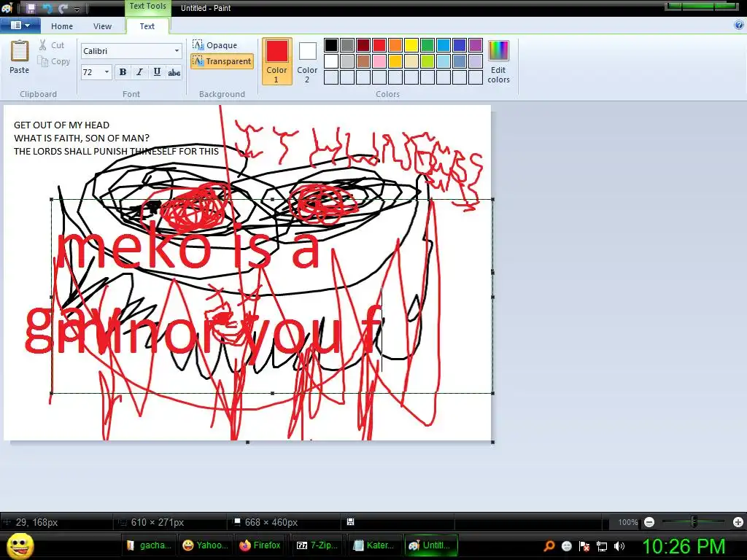Pick the purple color swatch

[476, 45]
